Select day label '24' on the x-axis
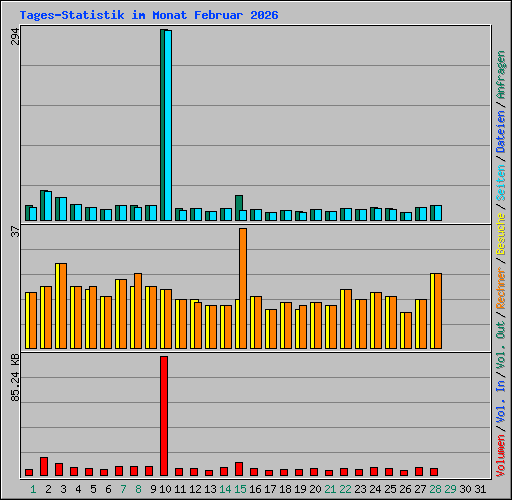The image size is (512, 500). [x=375, y=489]
